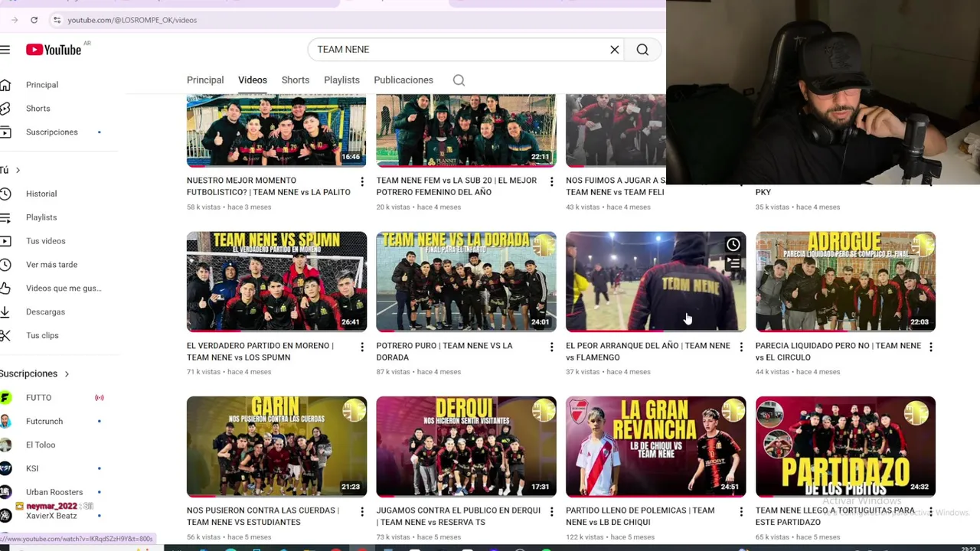Open options menu for POTRERO PURO video
This screenshot has height=551, width=980.
(x=551, y=347)
